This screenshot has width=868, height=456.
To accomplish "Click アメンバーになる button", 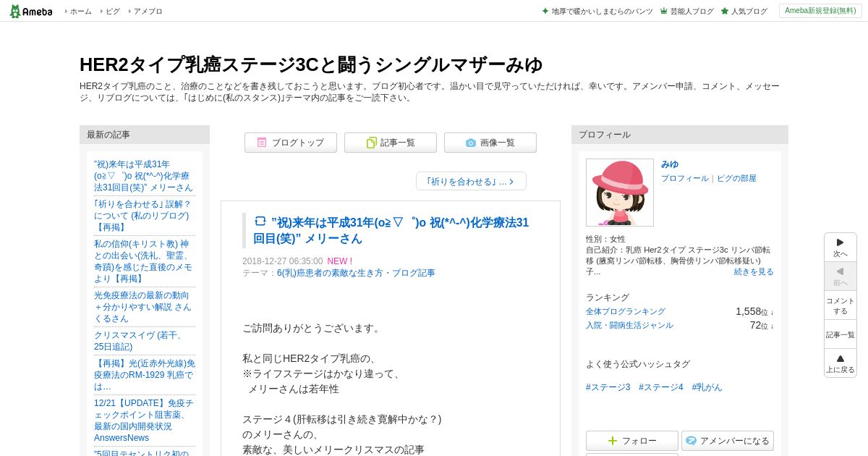I will tap(728, 441).
